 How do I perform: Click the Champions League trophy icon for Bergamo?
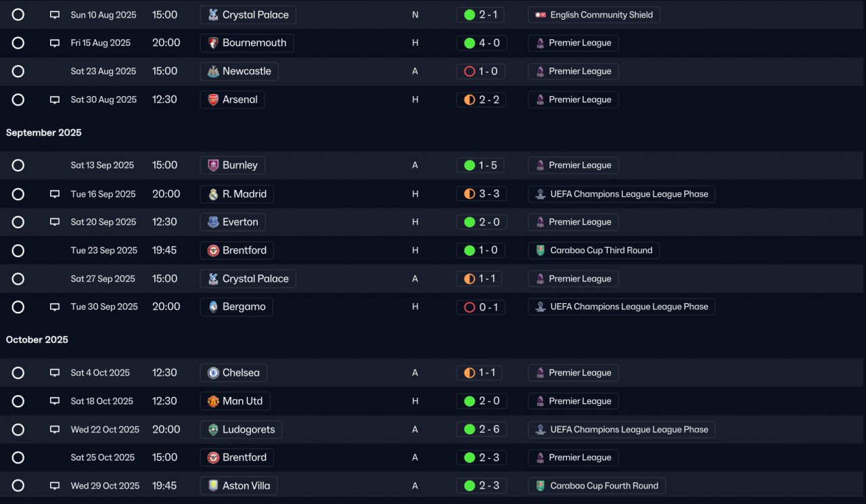(540, 307)
